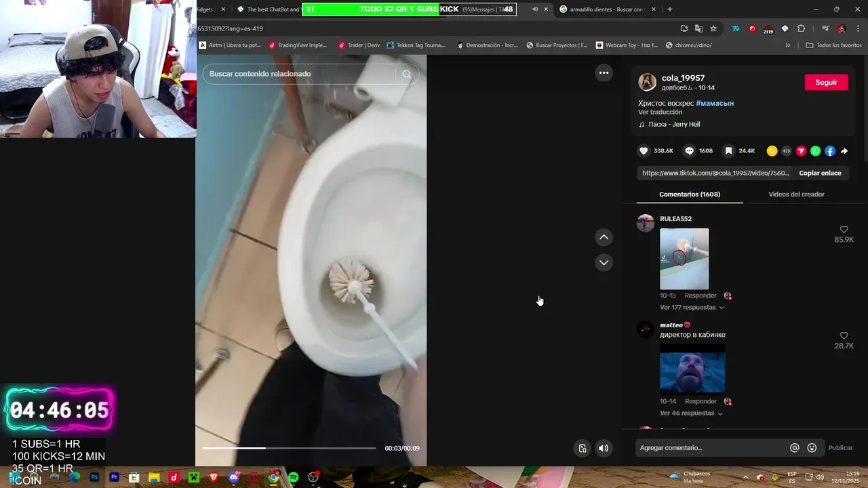Expand Ver 177 respuestas under RULEAS52

[692, 308]
